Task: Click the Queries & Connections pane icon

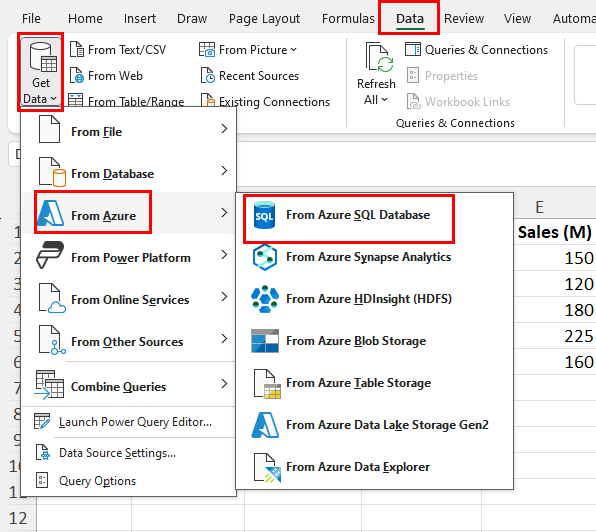Action: (x=412, y=49)
